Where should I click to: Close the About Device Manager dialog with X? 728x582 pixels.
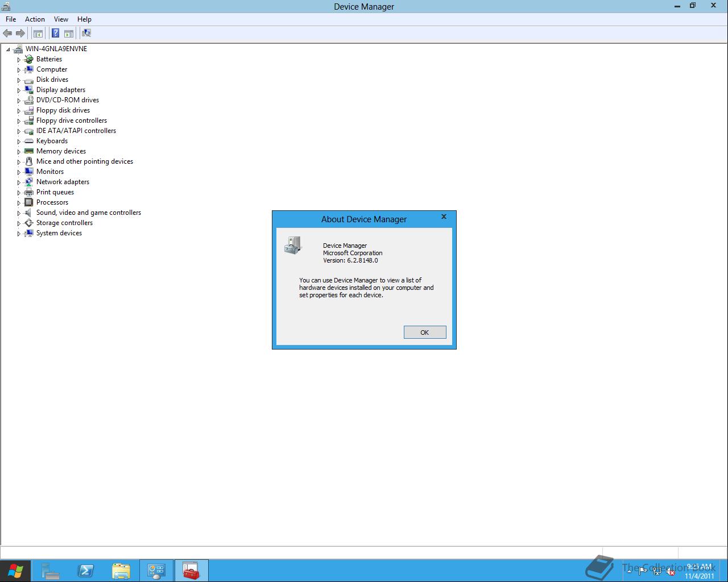(444, 217)
